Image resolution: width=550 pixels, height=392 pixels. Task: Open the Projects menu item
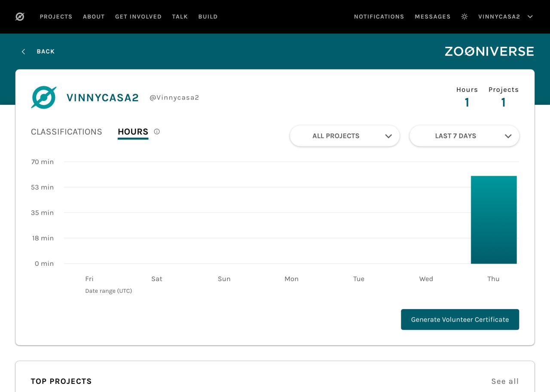(x=56, y=17)
